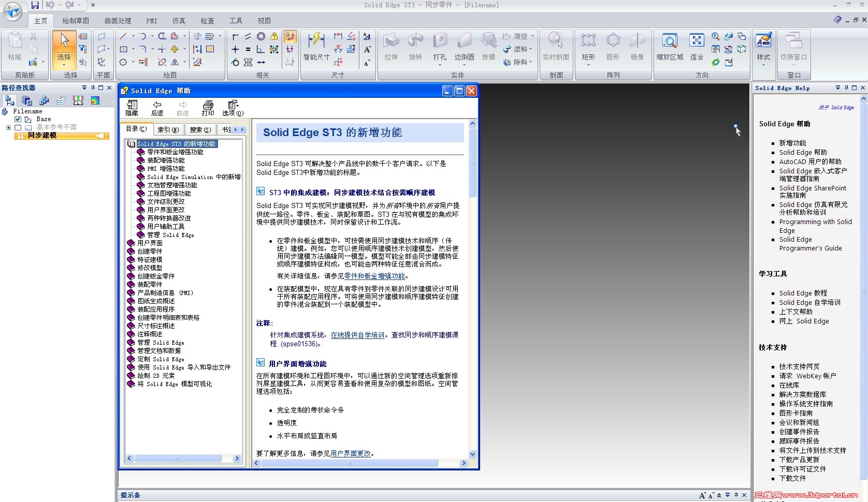
Task: Click the Solid Edge application orb button
Action: click(x=12, y=11)
